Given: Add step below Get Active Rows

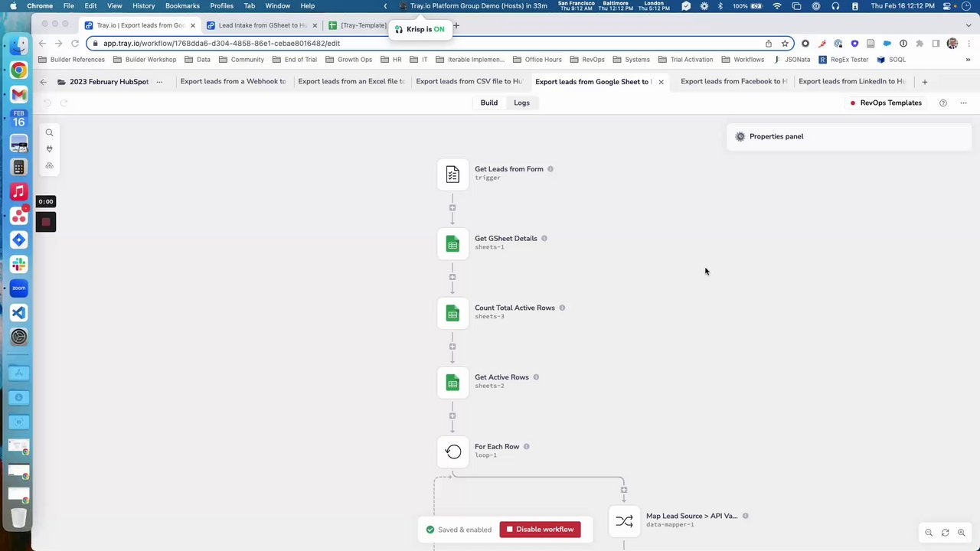Looking at the screenshot, I should [x=452, y=416].
